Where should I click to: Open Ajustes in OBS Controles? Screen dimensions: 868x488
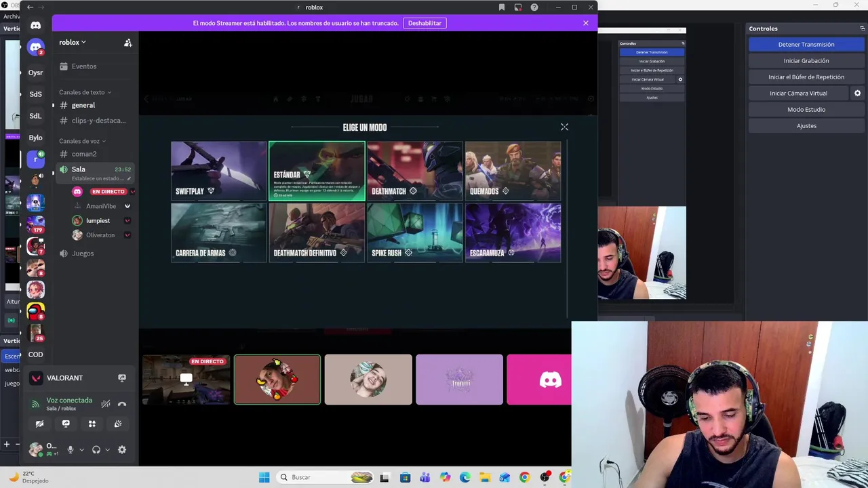[x=806, y=125]
